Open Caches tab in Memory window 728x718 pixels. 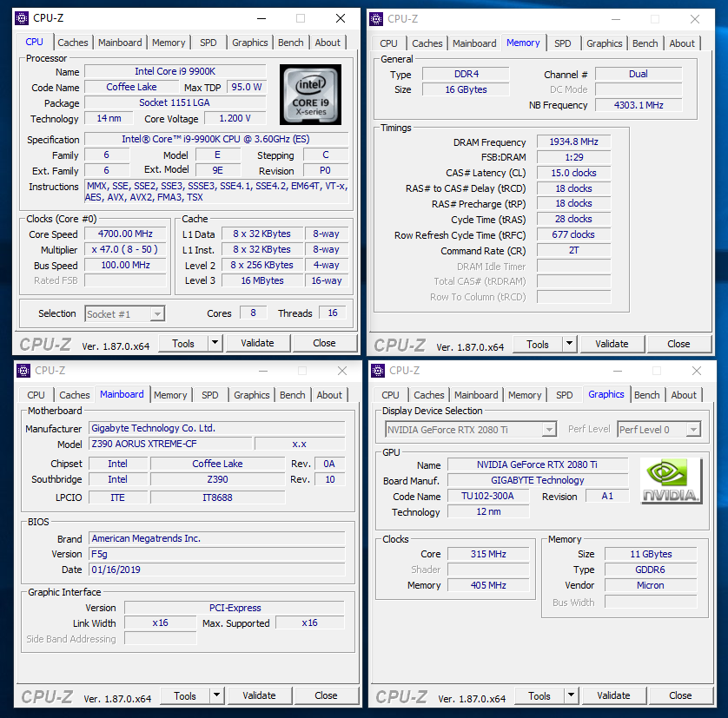point(427,43)
